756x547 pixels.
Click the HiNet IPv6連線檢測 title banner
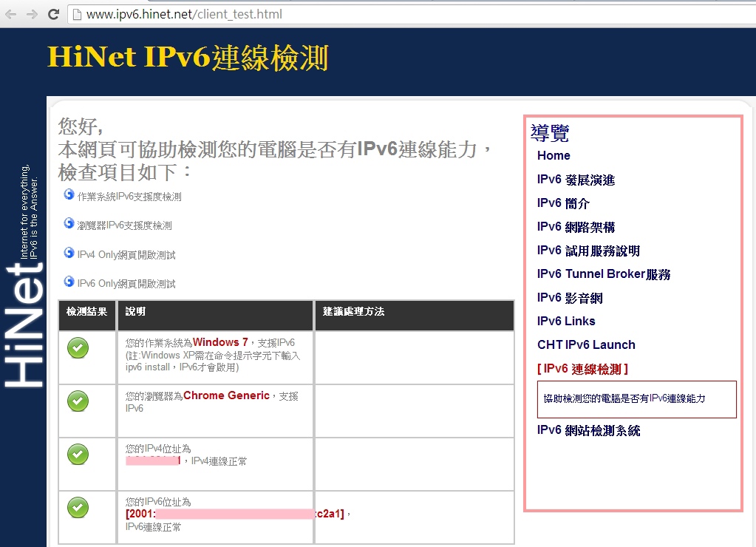coord(188,58)
